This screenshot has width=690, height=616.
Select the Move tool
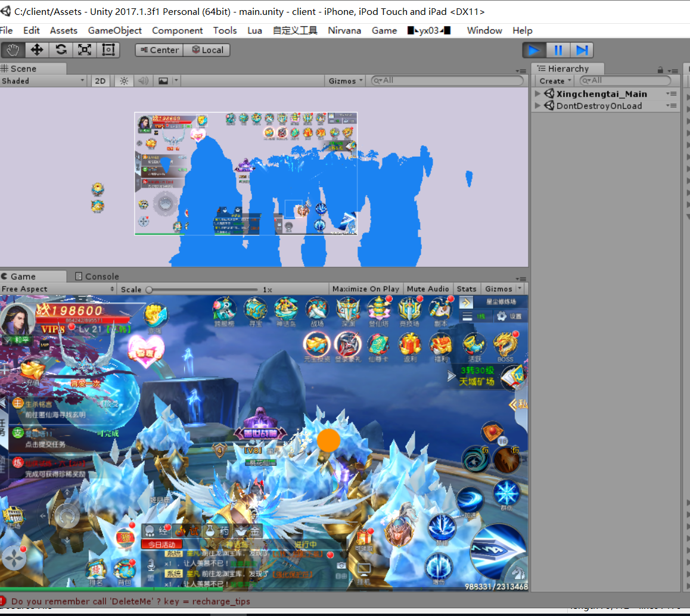[37, 50]
